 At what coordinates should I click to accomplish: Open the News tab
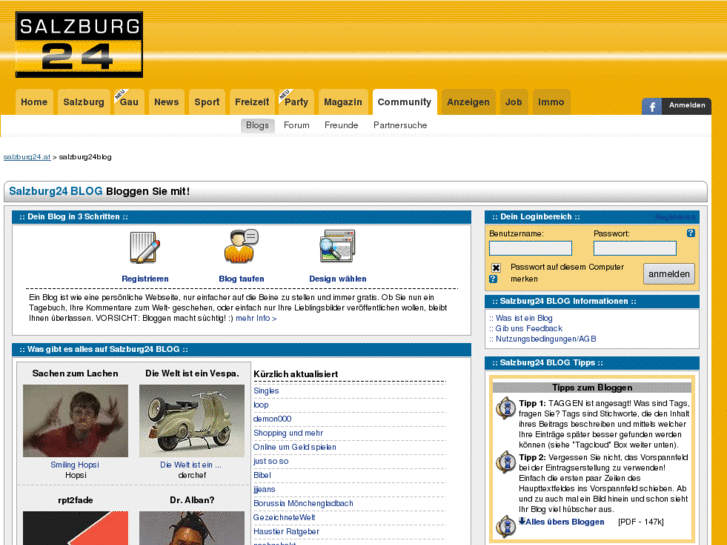tap(166, 102)
